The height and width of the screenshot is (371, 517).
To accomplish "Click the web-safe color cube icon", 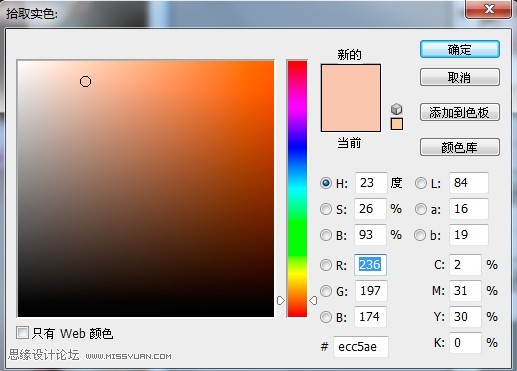I will (x=396, y=109).
